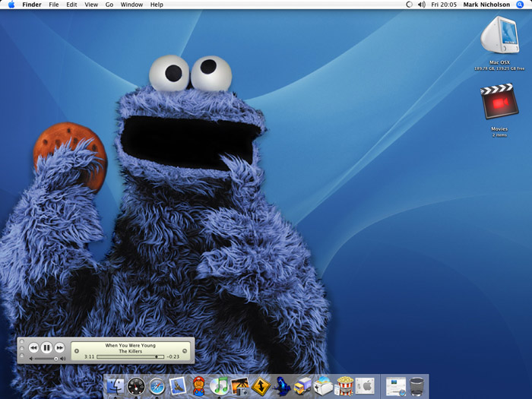Select the Movies folder on desktop
532x399 pixels.
coord(499,102)
